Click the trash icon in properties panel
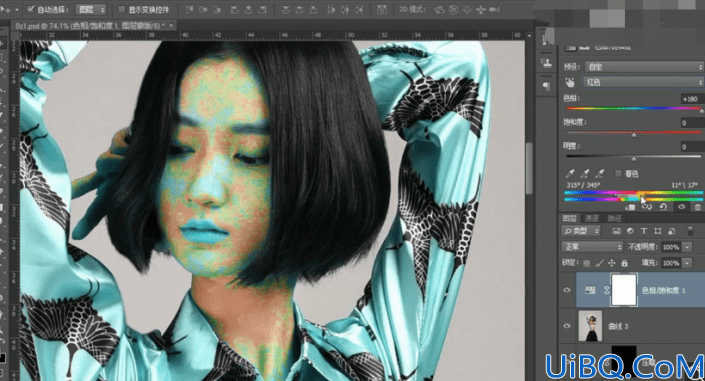This screenshot has height=381, width=705. pos(697,207)
